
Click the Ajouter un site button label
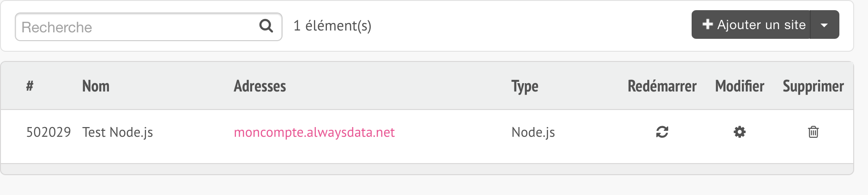click(761, 25)
